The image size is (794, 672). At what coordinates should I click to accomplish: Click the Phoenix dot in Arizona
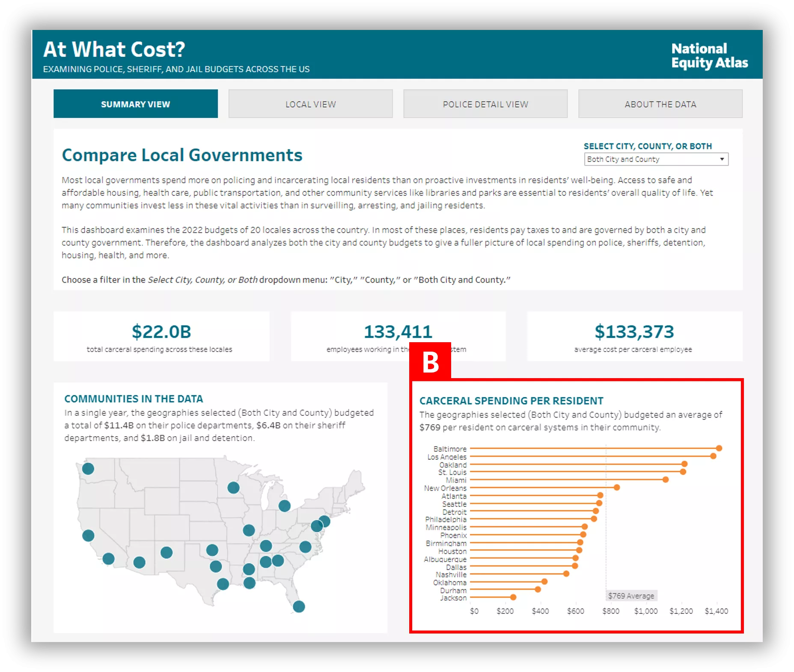(139, 562)
